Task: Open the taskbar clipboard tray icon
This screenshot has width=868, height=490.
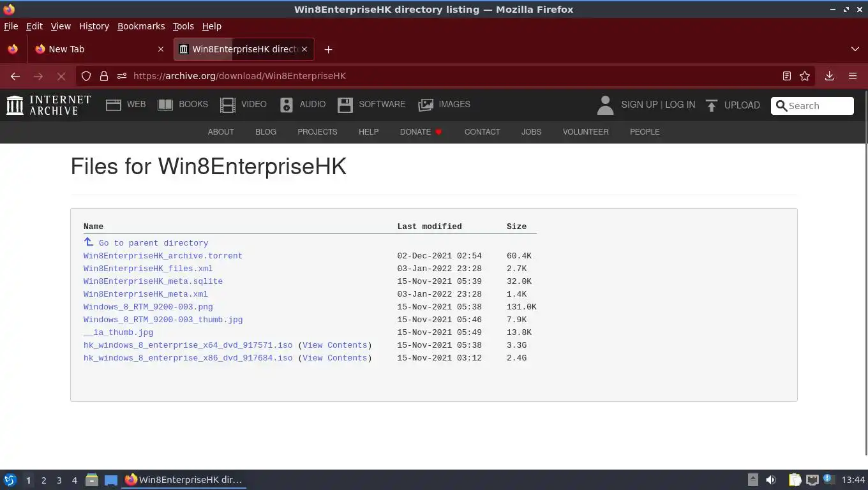Action: click(x=795, y=480)
